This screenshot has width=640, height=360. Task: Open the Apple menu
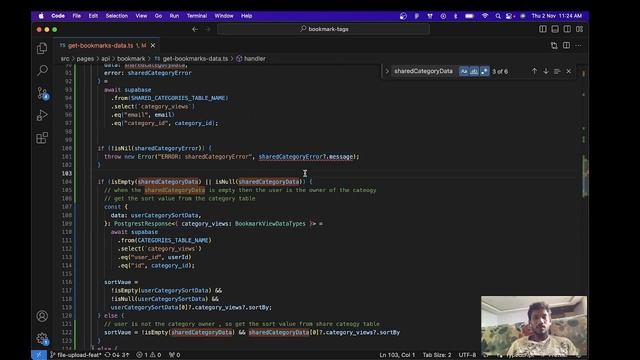[41, 16]
